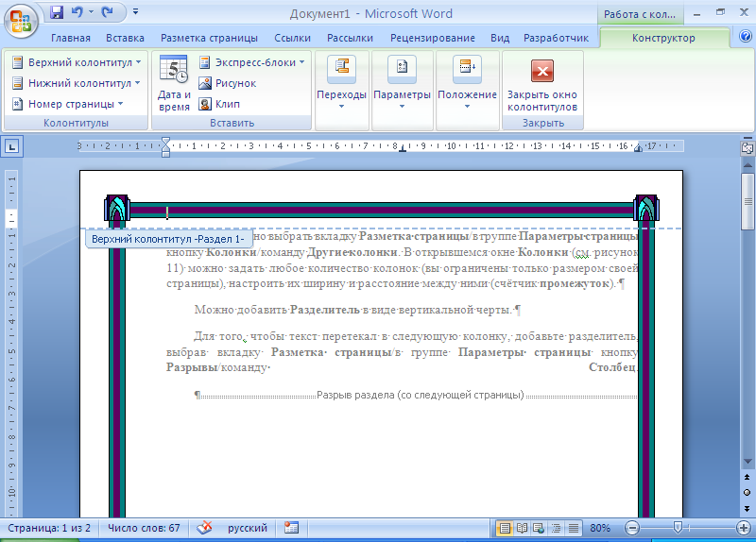
Task: Click the macro recording icon in status bar
Action: 291,528
